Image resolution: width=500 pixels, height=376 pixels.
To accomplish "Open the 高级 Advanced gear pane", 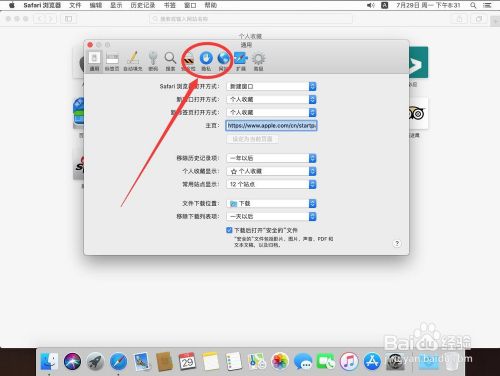I will click(x=258, y=61).
